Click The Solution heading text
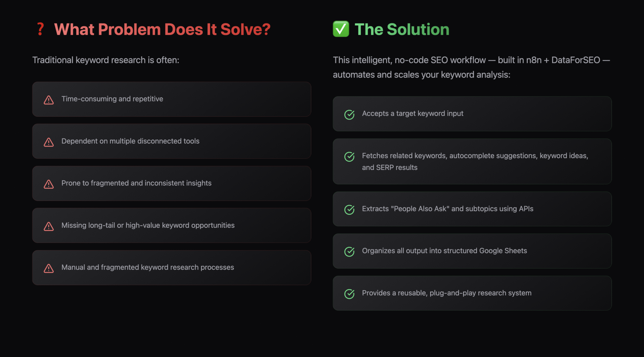 point(402,30)
